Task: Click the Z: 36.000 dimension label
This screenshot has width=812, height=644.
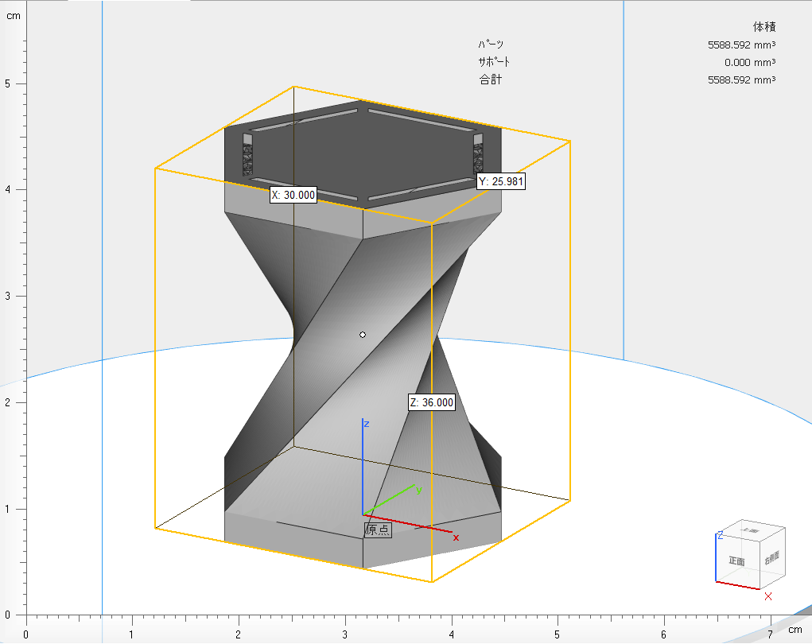Action: [x=431, y=402]
